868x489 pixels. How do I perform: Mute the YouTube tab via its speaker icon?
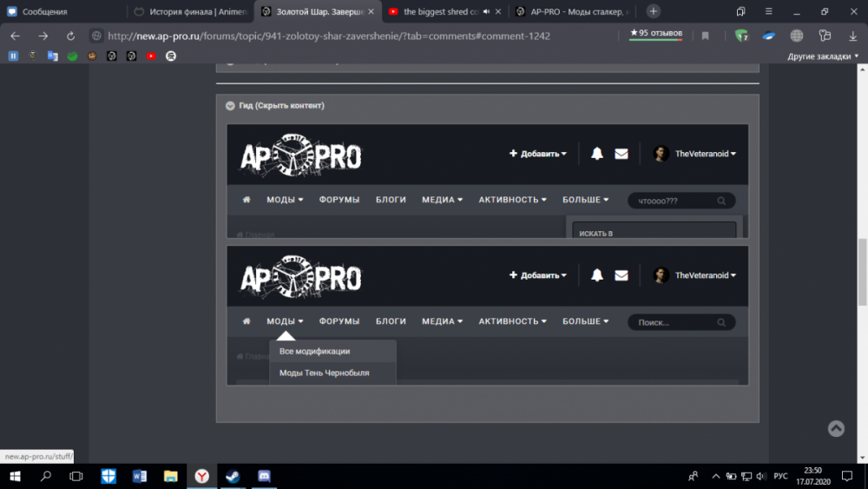pos(486,12)
